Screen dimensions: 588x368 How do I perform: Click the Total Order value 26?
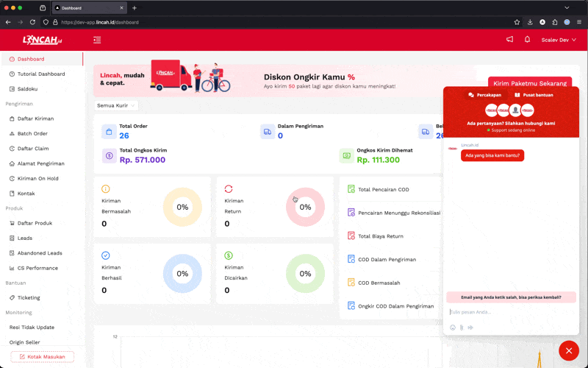[124, 135]
